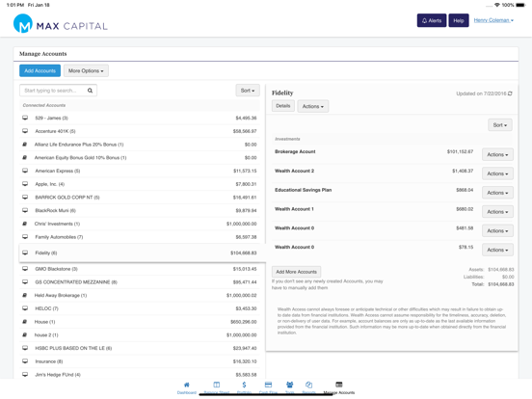Click the book icon beside Chris' Investments
Screen dimensions: 532x399
[25, 224]
